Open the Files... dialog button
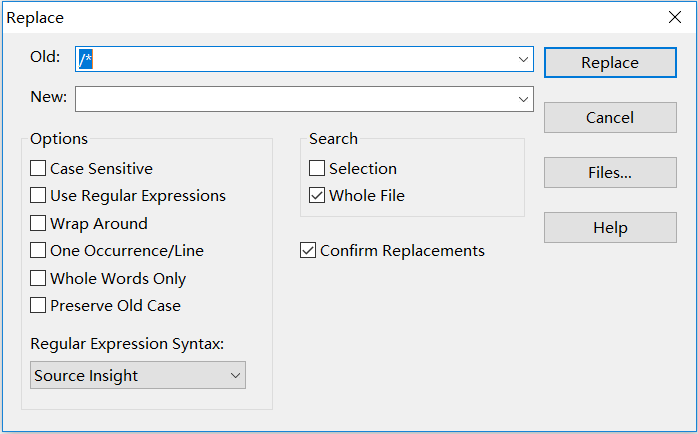The height and width of the screenshot is (434, 698). click(610, 173)
